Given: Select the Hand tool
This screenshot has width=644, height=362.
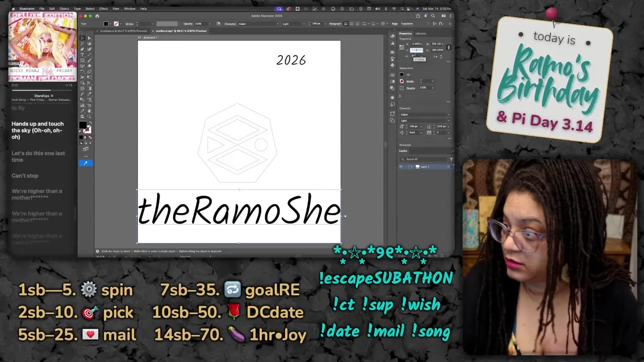Looking at the screenshot, I should [89, 111].
